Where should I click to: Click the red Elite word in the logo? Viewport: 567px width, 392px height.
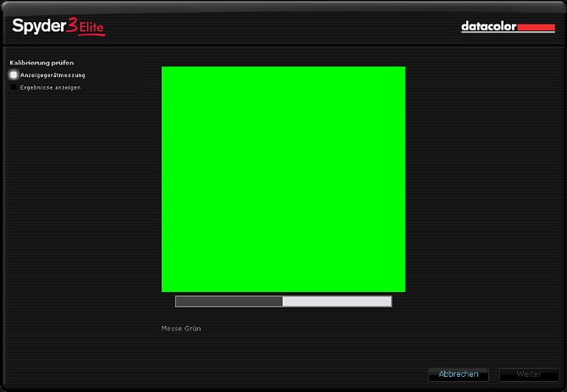tap(91, 29)
